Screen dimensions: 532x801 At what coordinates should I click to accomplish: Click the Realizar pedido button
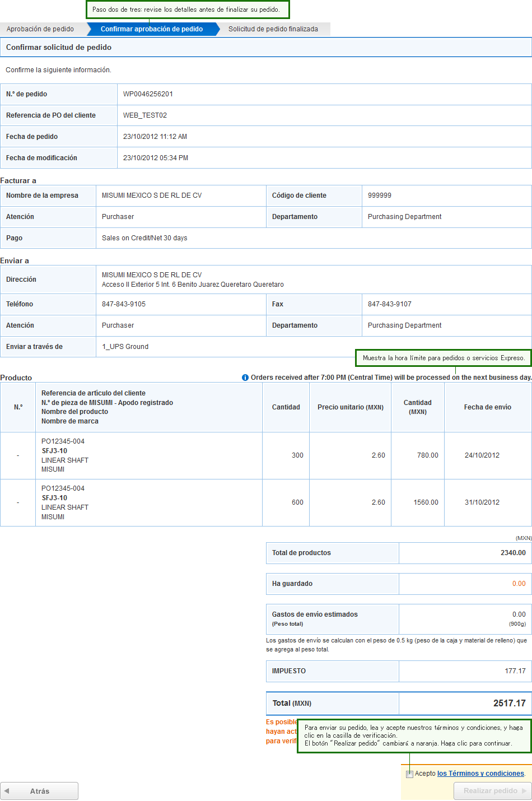tap(492, 791)
